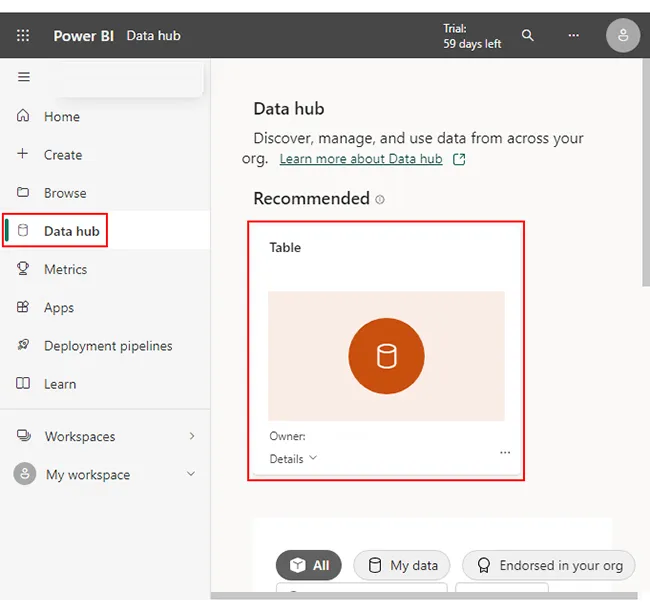This screenshot has height=612, width=650.
Task: Click the Home icon in sidebar
Action: (x=24, y=116)
